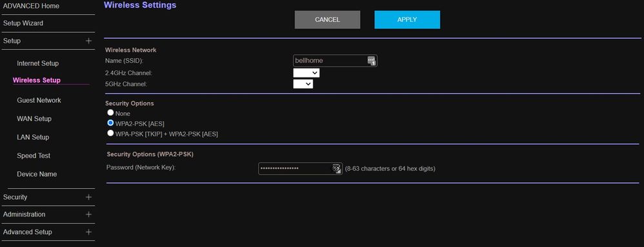Click the '8-63 characters or 64 hex digits' hint
This screenshot has height=247, width=644.
[x=390, y=169]
